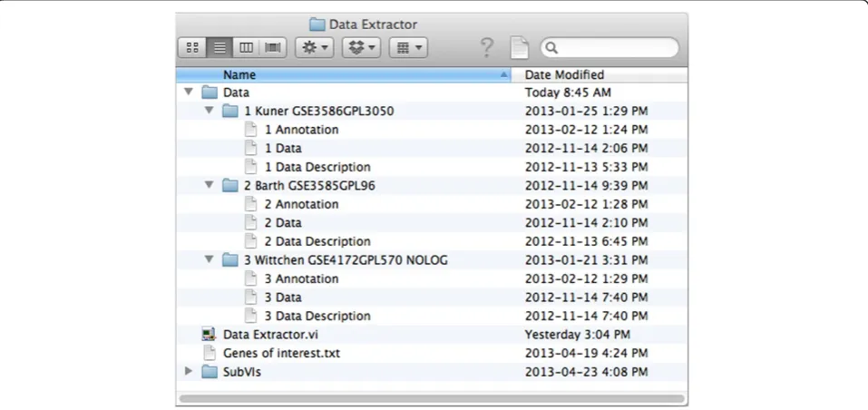Select the 1 Kuner folder icon
The image size is (868, 410).
230,112
